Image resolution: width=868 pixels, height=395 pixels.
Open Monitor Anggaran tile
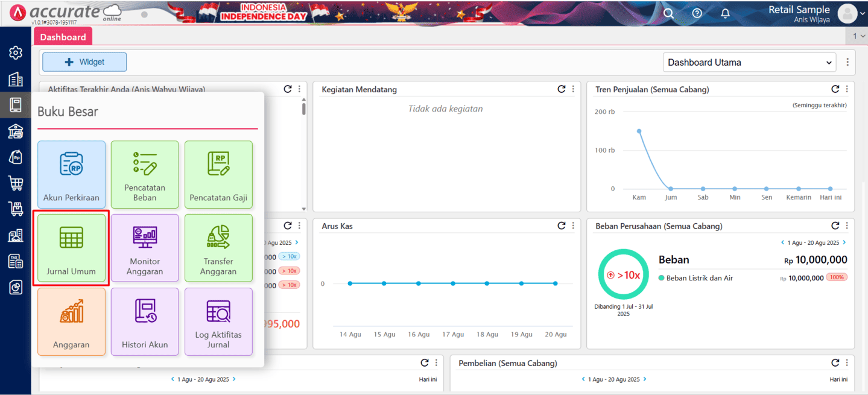click(x=145, y=248)
